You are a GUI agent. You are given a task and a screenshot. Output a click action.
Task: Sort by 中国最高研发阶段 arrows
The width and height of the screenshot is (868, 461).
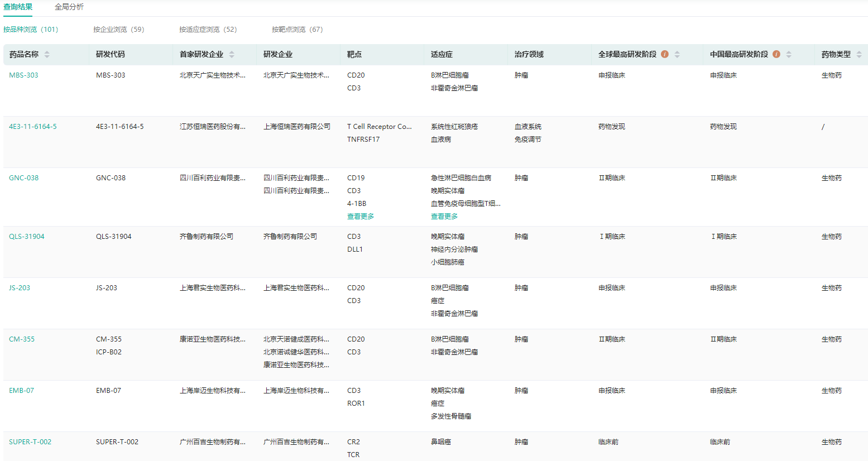[789, 54]
